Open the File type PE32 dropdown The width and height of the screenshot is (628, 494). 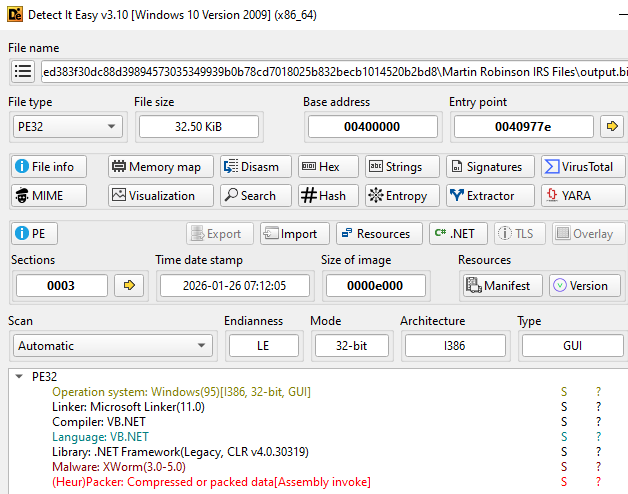point(66,126)
